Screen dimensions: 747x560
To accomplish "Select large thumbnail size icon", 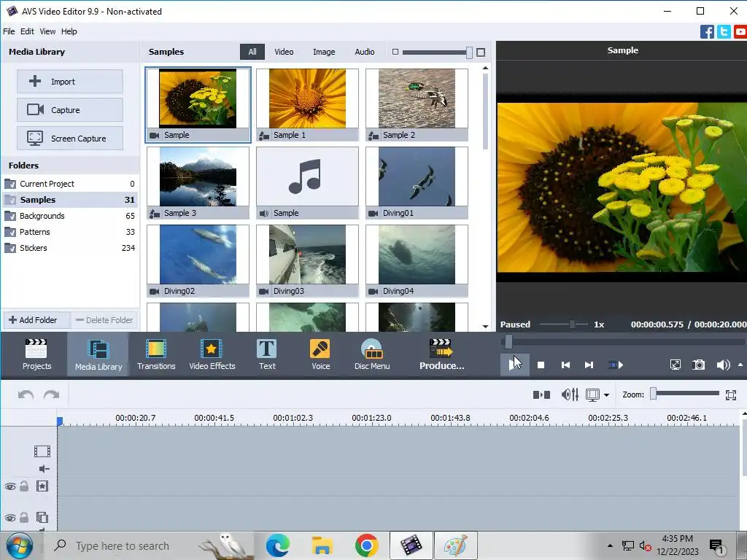I will 481,52.
